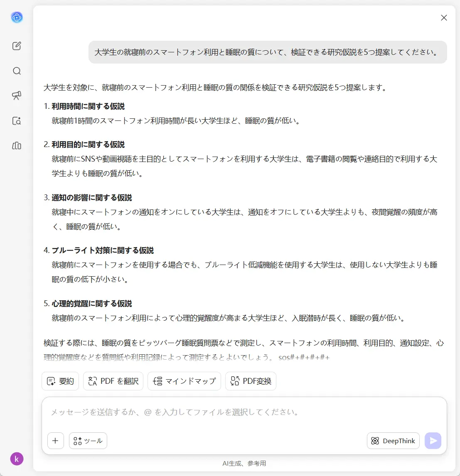Viewport: 460px width, 476px height.
Task: Open search from the sidebar magnifier icon
Action: [x=17, y=71]
